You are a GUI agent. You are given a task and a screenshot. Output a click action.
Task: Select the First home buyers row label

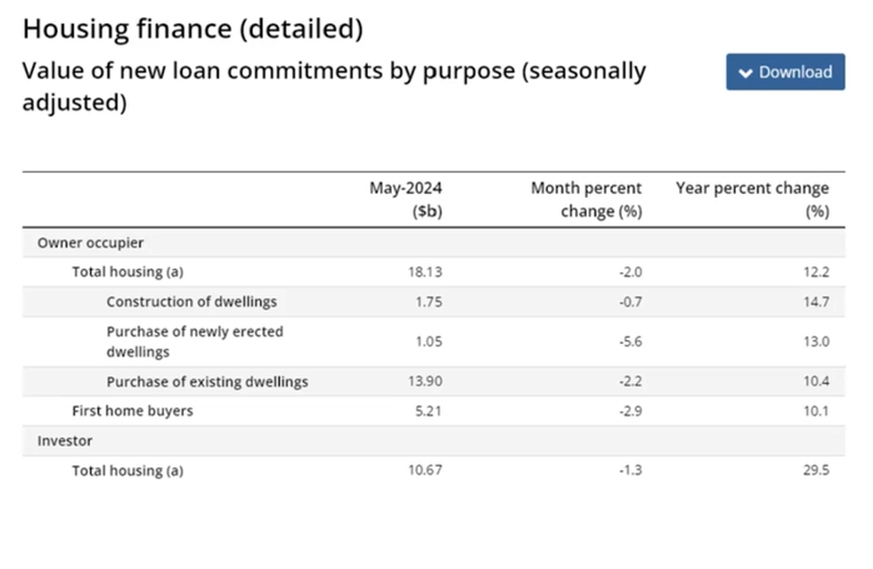click(132, 411)
